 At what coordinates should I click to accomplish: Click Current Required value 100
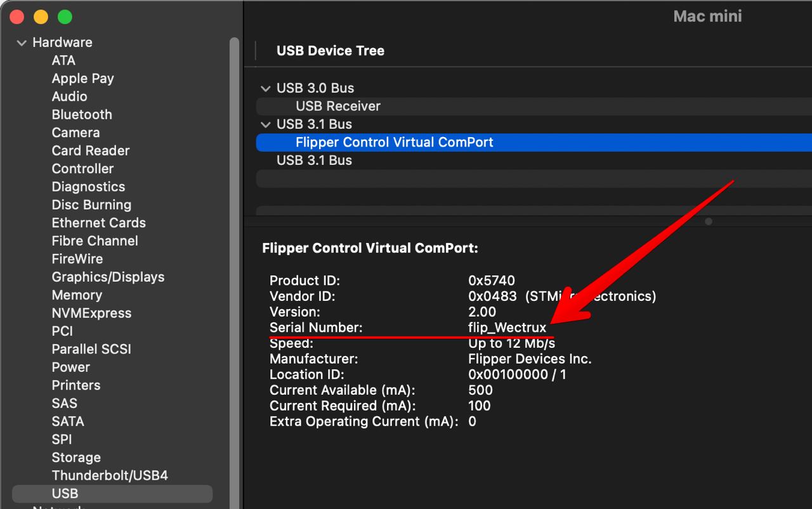pos(480,406)
